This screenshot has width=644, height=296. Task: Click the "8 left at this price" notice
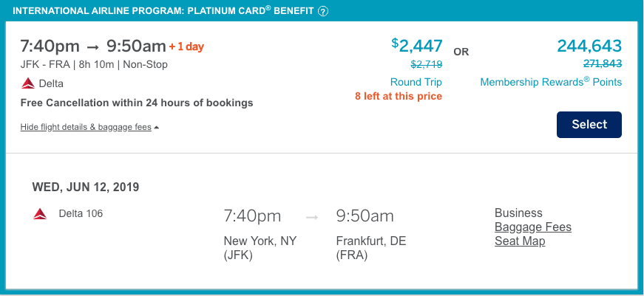399,97
